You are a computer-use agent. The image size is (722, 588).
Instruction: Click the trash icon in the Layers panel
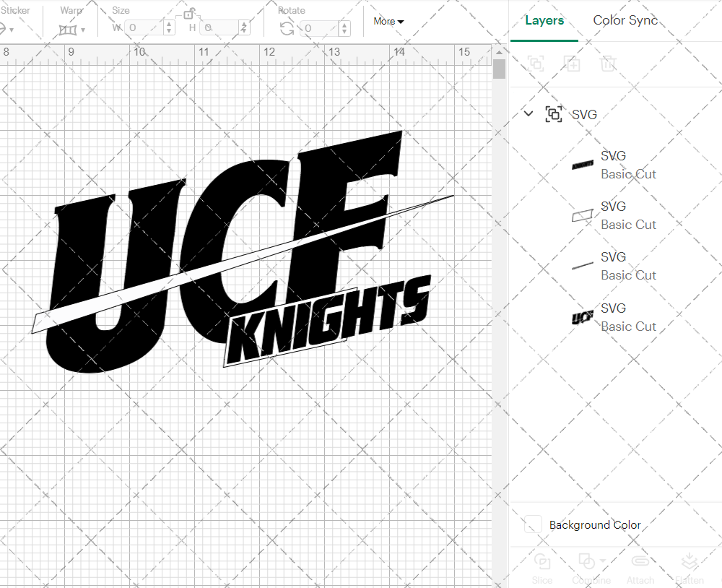tap(608, 64)
